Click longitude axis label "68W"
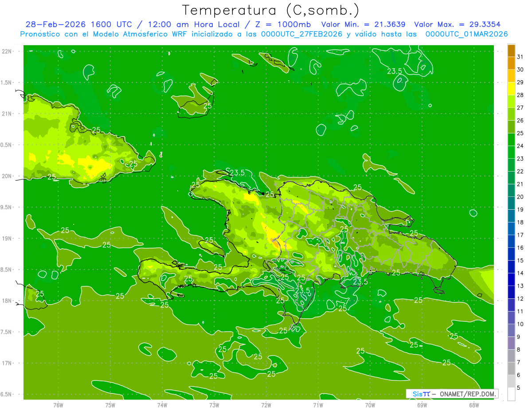 (474, 405)
